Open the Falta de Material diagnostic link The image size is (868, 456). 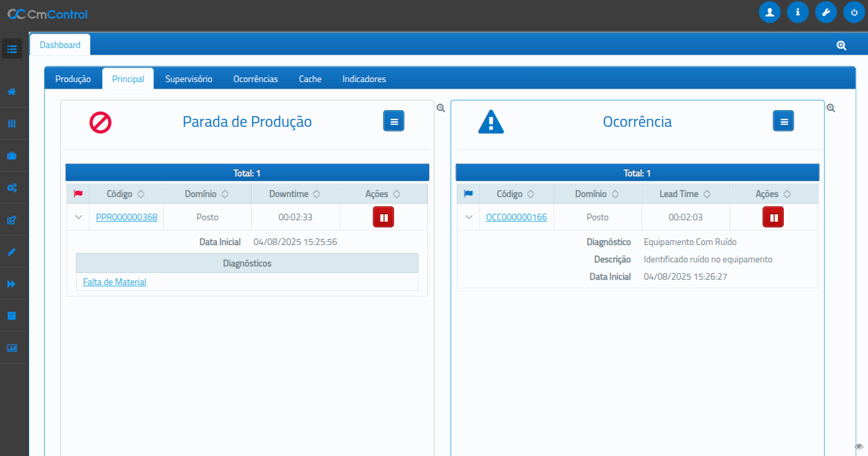(114, 282)
